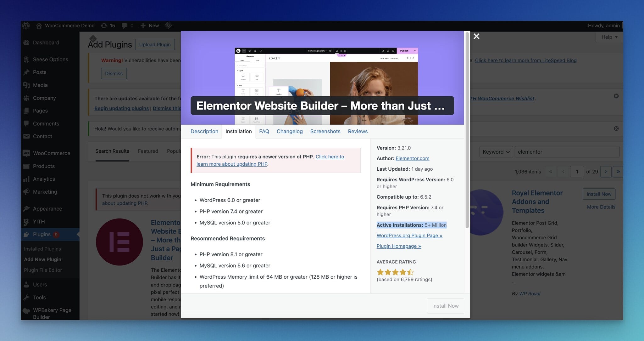Click the Elementor banner screenshot image
Screen dimensions: 644x341
point(326,86)
